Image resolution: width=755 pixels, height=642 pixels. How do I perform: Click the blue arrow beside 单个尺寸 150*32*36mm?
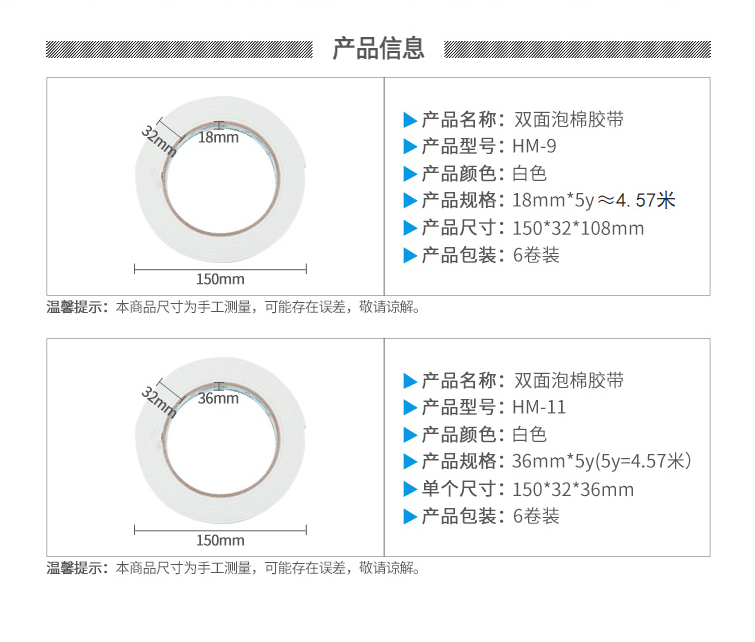(x=410, y=489)
